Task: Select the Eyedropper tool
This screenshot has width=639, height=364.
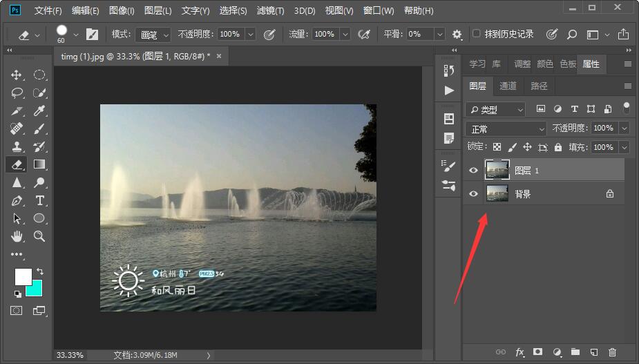Action: point(39,111)
